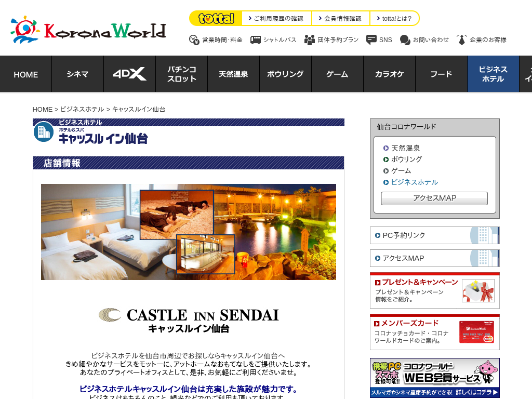Click the ビジネスホテル breadcrumb link
The height and width of the screenshot is (399, 532).
[x=82, y=109]
